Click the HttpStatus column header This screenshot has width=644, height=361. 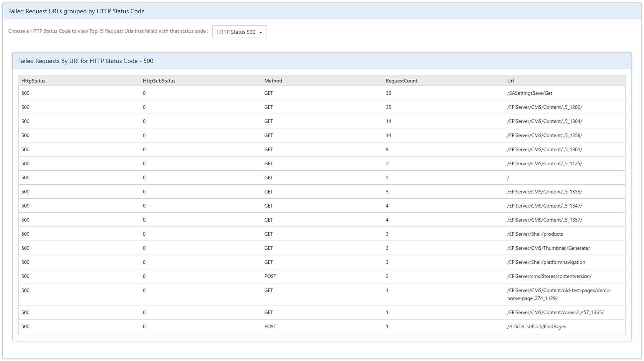[33, 81]
